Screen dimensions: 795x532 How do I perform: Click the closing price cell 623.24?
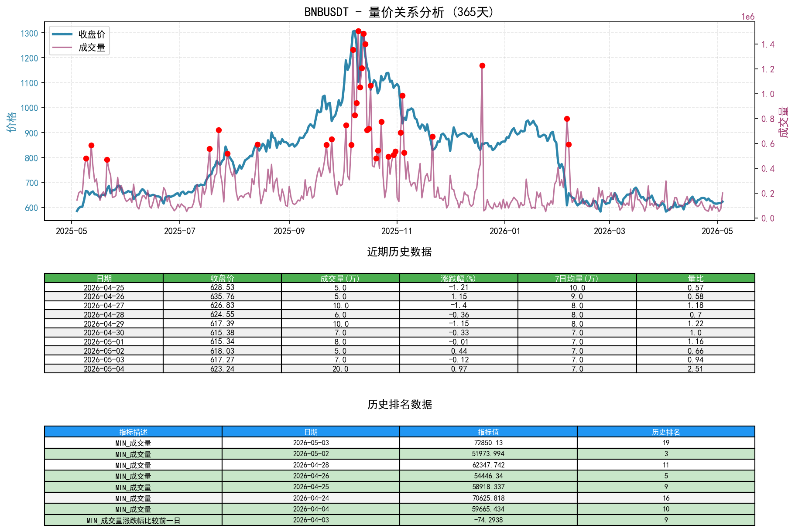pyautogui.click(x=222, y=369)
